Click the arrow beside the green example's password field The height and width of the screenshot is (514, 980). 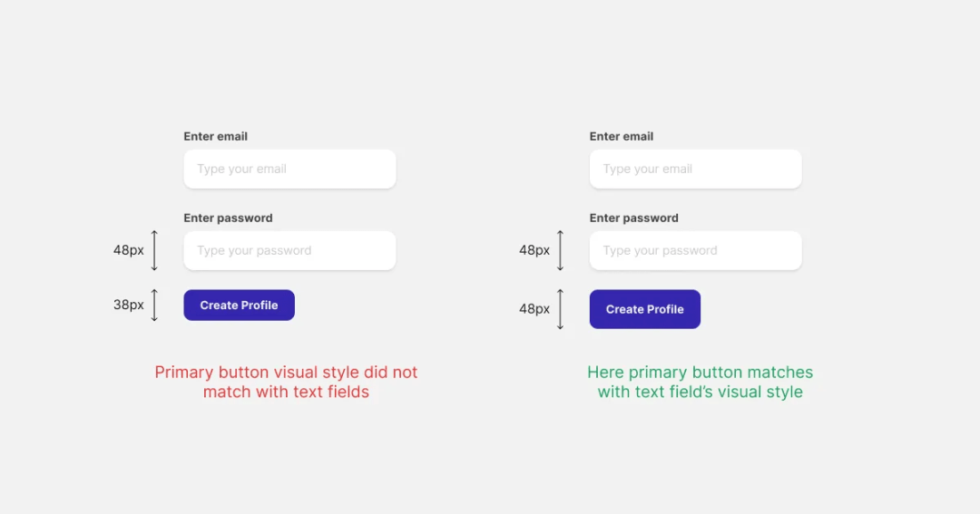click(x=560, y=250)
